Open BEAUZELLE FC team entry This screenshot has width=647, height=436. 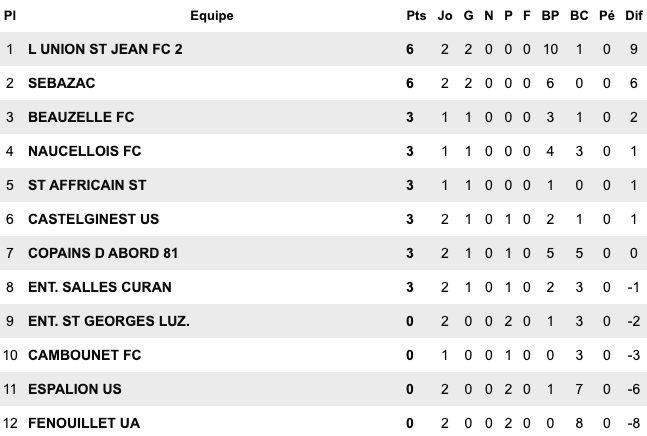(x=81, y=117)
